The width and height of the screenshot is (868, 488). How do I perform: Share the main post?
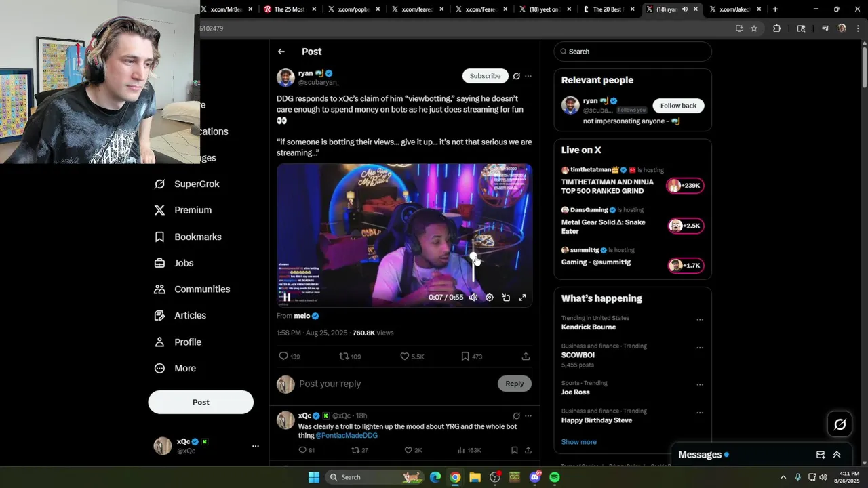(x=526, y=356)
